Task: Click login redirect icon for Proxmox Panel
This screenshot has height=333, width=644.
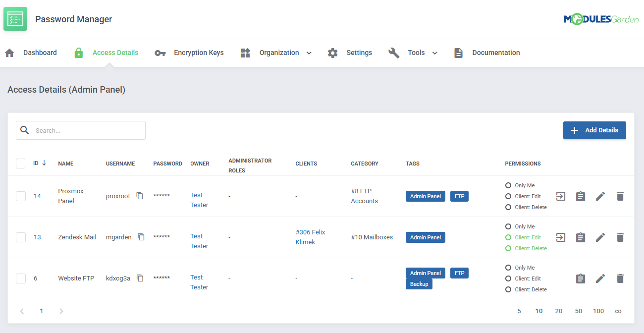Action: click(x=560, y=196)
